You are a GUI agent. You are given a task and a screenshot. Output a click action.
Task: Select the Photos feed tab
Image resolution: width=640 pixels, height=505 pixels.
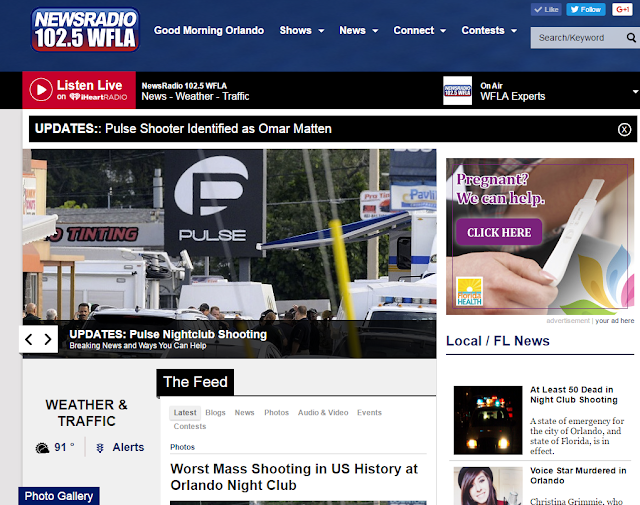tap(276, 413)
